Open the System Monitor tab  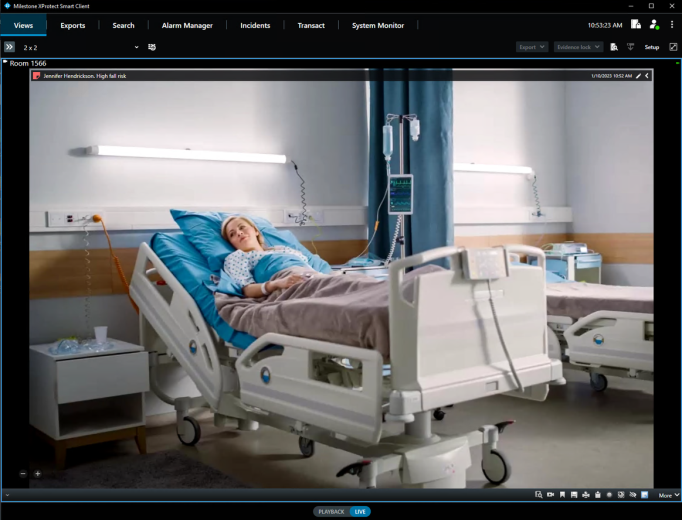(378, 25)
